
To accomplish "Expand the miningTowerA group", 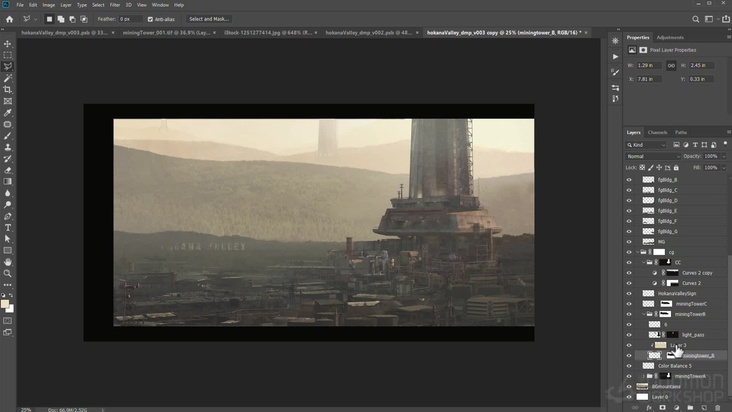I will coord(644,376).
